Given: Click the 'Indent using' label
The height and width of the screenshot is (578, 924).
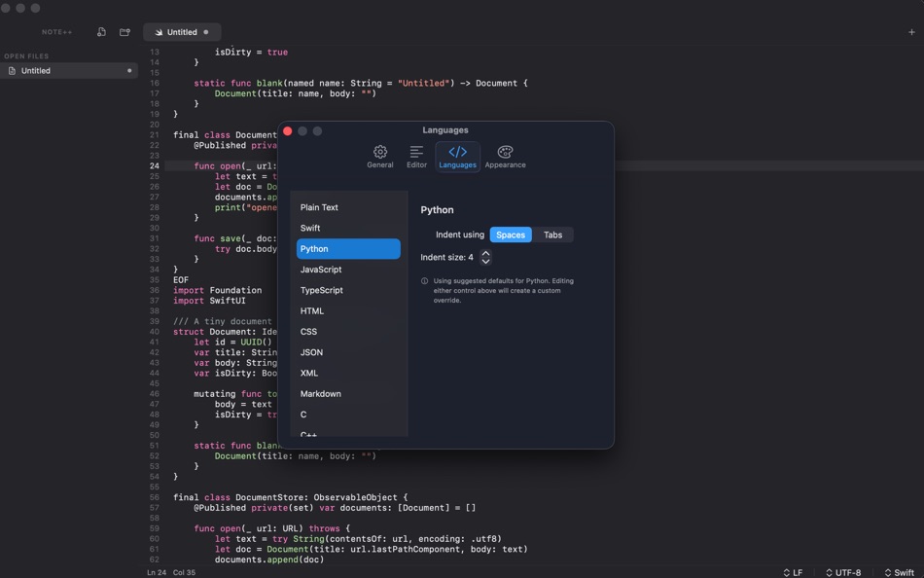Looking at the screenshot, I should tap(460, 235).
